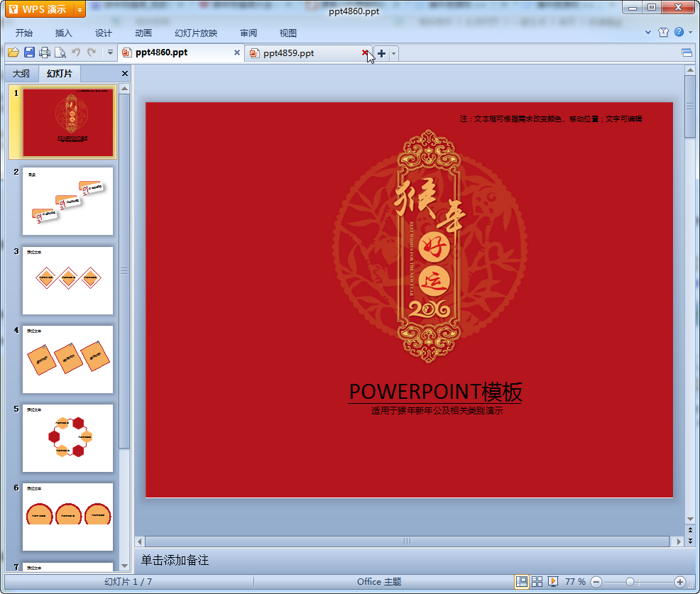This screenshot has height=594, width=700.
Task: Expand the quick access toolbar customize arrow
Action: click(x=110, y=53)
